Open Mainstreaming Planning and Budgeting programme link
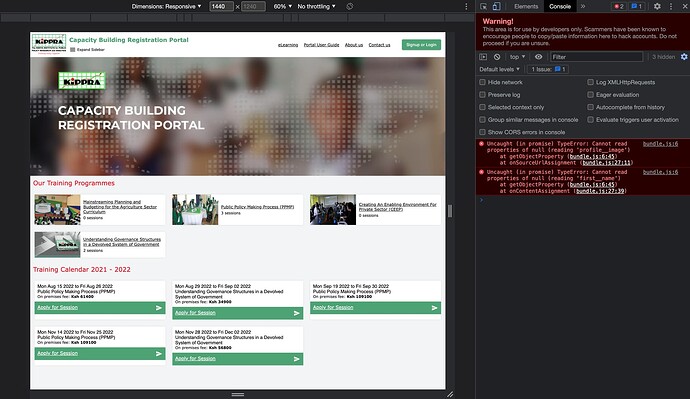 (120, 207)
